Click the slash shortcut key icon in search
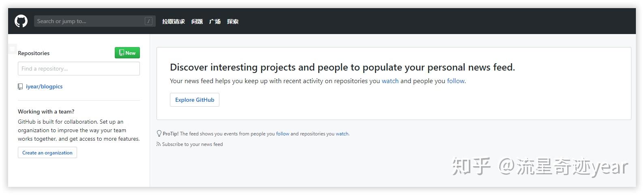 coord(148,21)
